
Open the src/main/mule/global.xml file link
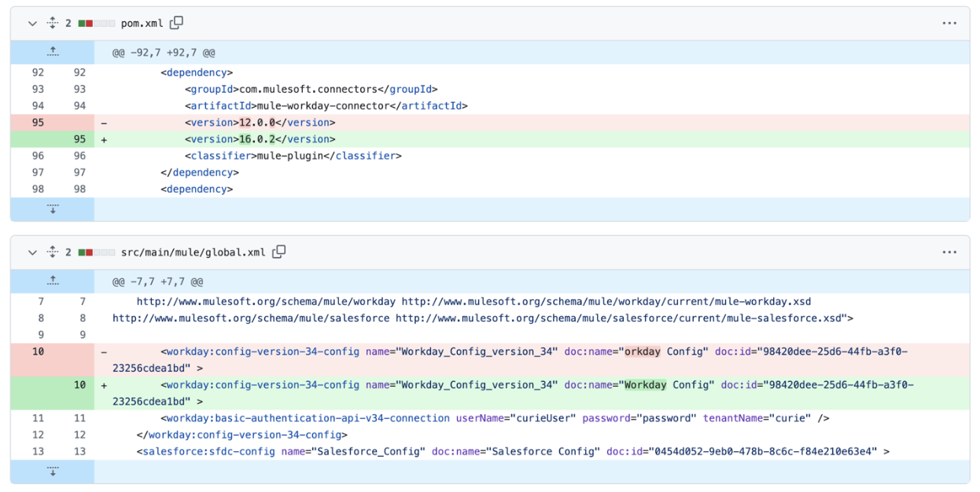(x=193, y=252)
